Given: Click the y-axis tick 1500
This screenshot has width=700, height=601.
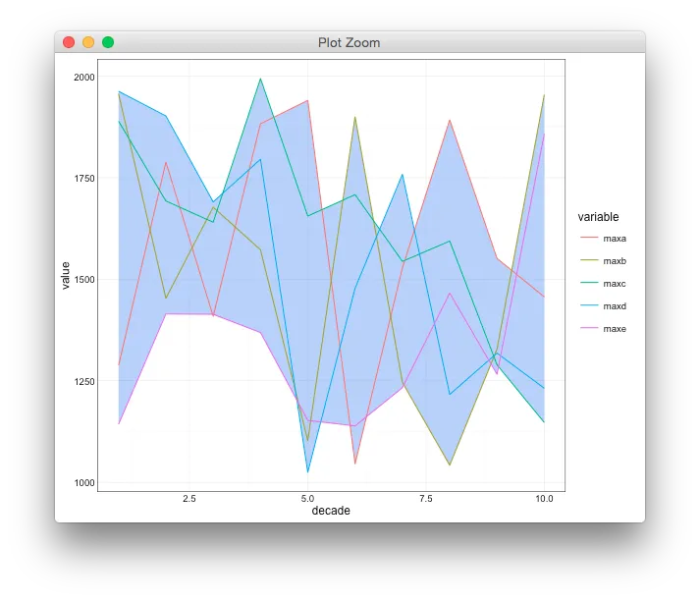Looking at the screenshot, I should tap(84, 280).
